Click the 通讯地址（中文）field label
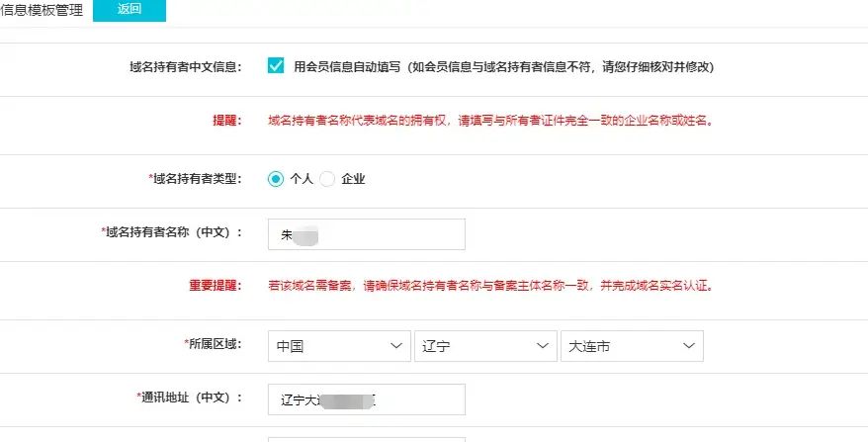Image resolution: width=868 pixels, height=442 pixels. pyautogui.click(x=189, y=398)
